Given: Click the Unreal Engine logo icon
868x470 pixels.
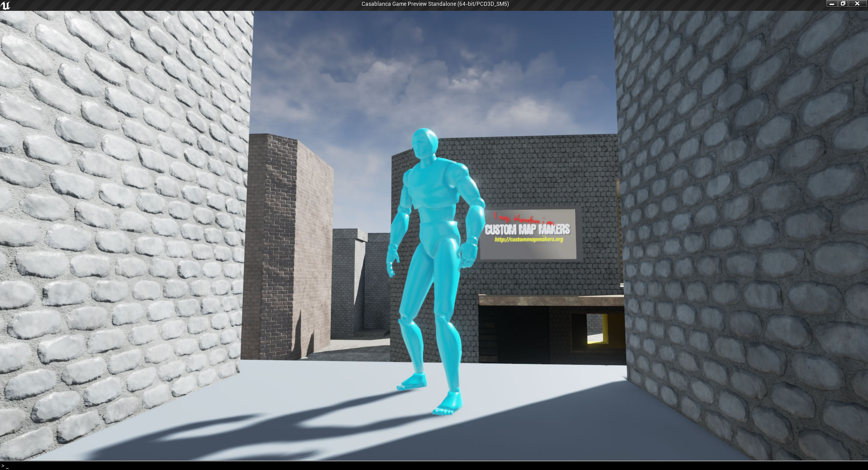Looking at the screenshot, I should click(5, 5).
